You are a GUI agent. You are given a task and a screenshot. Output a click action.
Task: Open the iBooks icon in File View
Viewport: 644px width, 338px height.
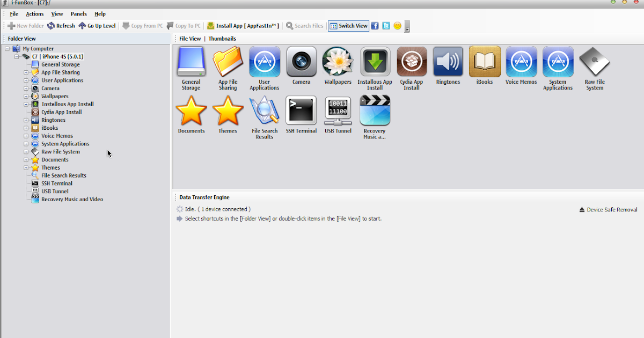click(485, 62)
